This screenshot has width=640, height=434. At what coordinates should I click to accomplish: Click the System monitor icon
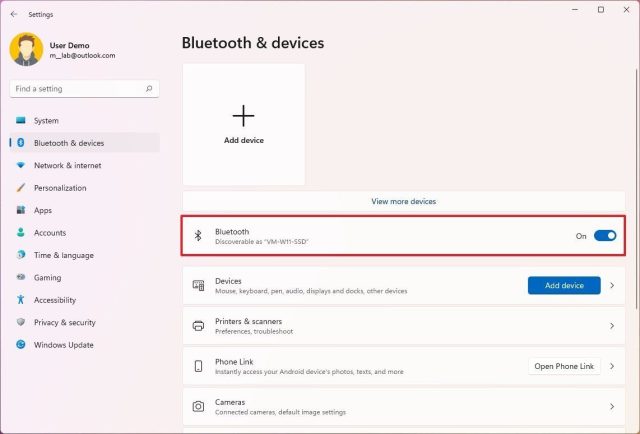click(20, 120)
